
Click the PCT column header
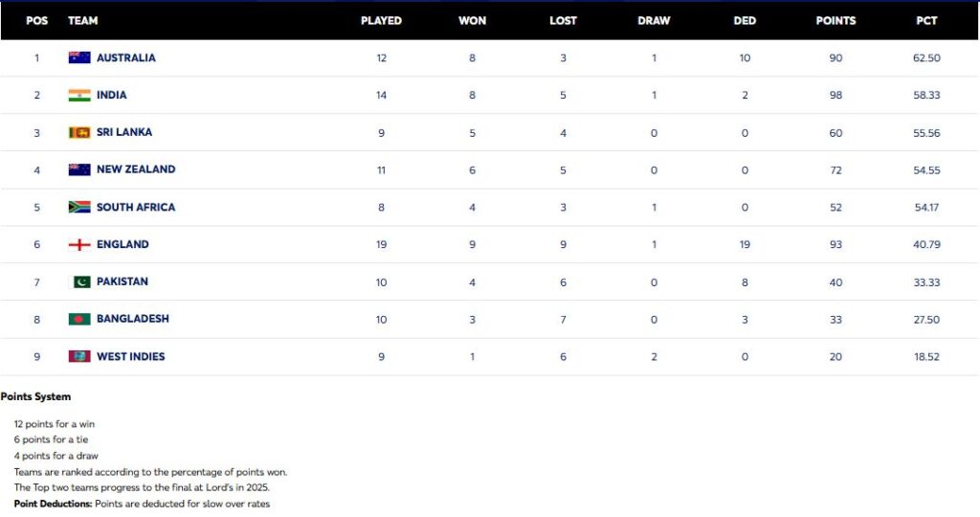926,20
